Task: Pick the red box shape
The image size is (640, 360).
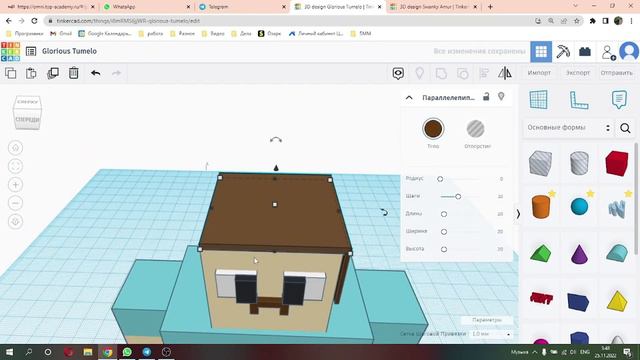Action: point(617,163)
